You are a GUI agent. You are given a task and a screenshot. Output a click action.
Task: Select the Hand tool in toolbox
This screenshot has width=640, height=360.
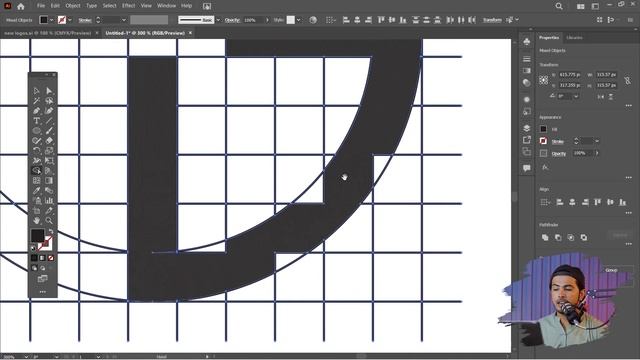(36, 220)
